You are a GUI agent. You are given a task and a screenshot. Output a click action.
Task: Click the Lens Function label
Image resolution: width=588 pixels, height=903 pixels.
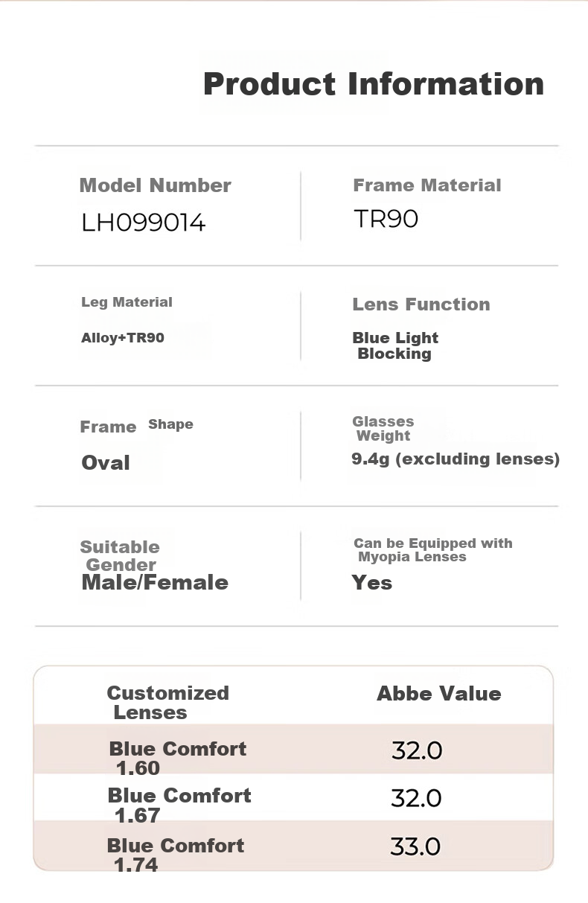[421, 304]
